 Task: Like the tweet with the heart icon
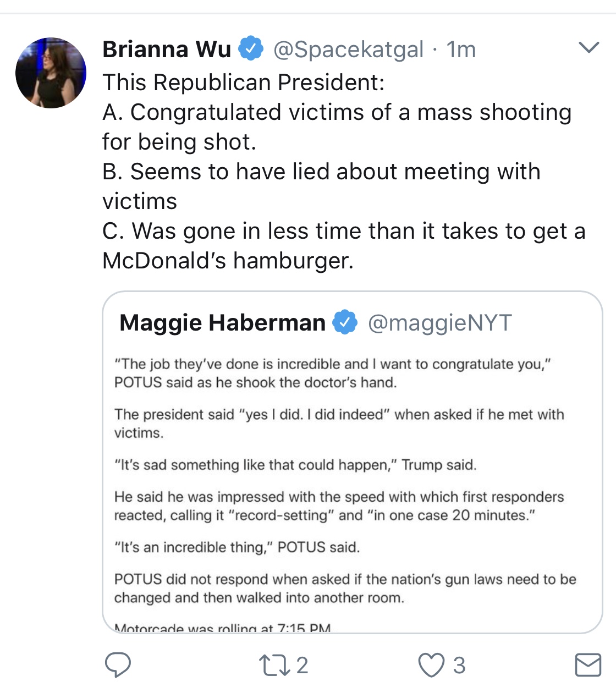tap(431, 665)
